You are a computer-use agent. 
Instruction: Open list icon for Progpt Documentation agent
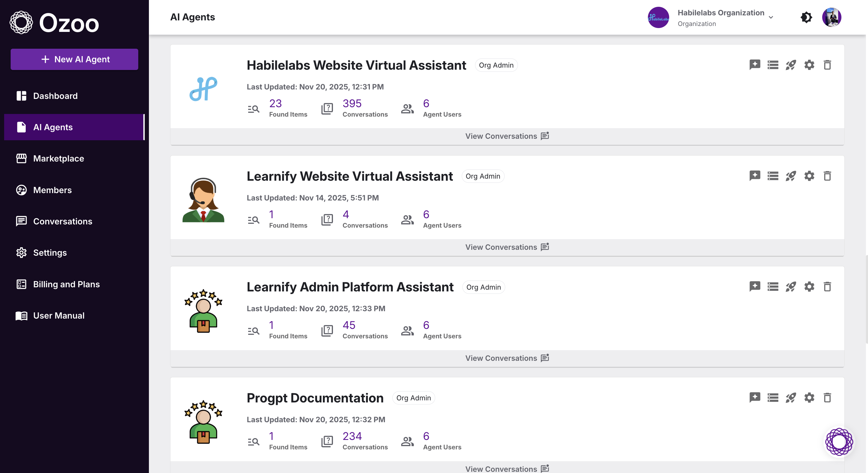click(x=773, y=398)
